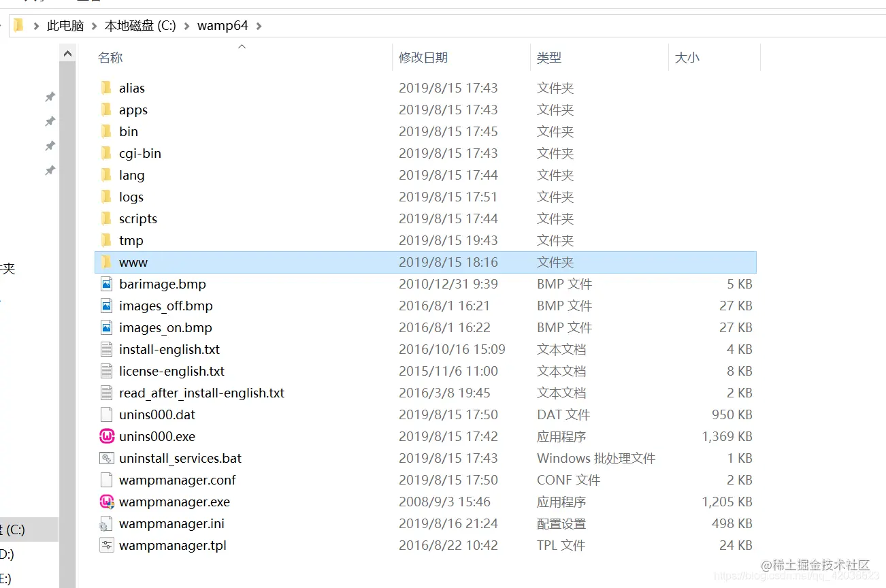Click the 950 KB size value
The image size is (886, 588).
point(732,414)
